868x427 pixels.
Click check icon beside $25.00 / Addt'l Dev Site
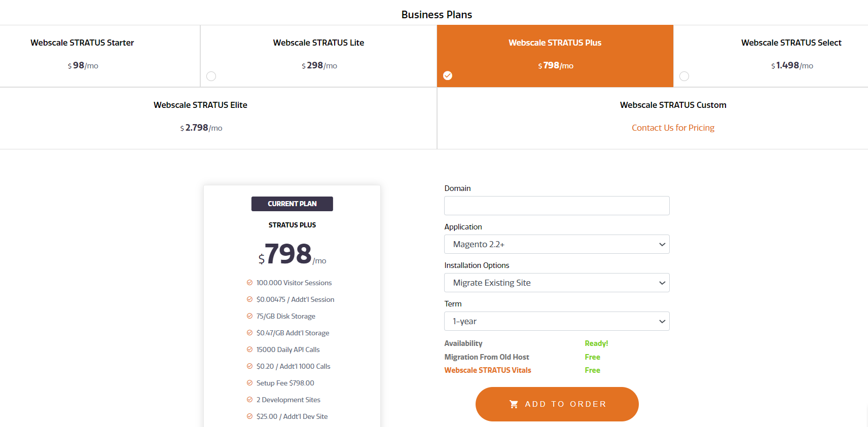(x=249, y=416)
